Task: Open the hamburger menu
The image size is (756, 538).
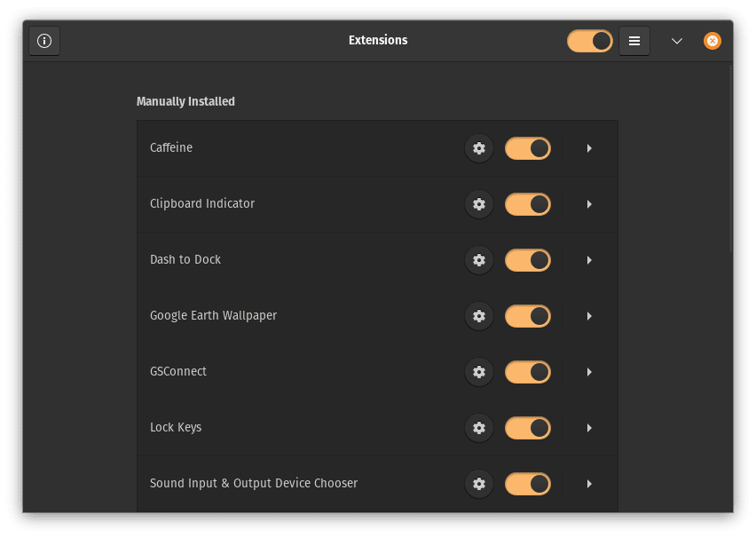Action: click(634, 40)
